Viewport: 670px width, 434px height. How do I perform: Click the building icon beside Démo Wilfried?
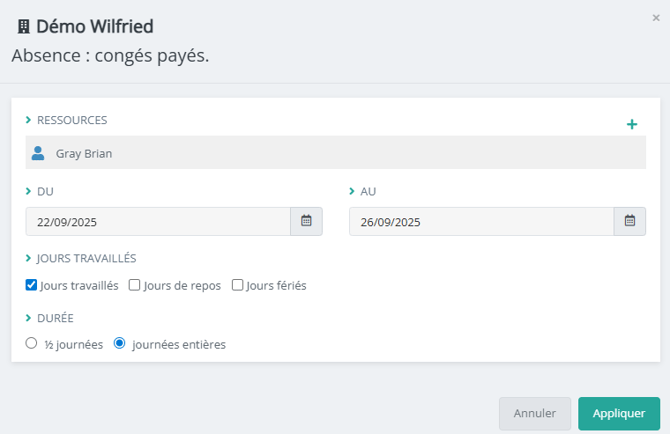tap(24, 27)
